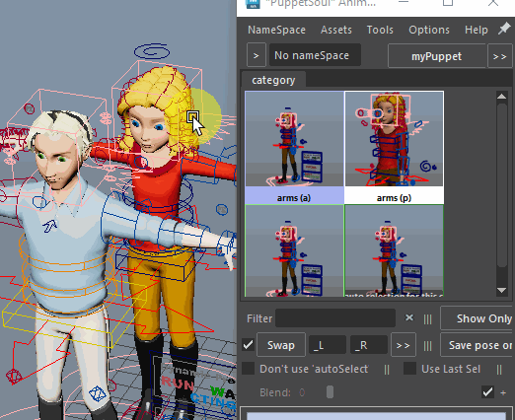Viewport: 515px width, 420px height.
Task: Select the arms (a) pose thumbnail
Action: tap(294, 139)
